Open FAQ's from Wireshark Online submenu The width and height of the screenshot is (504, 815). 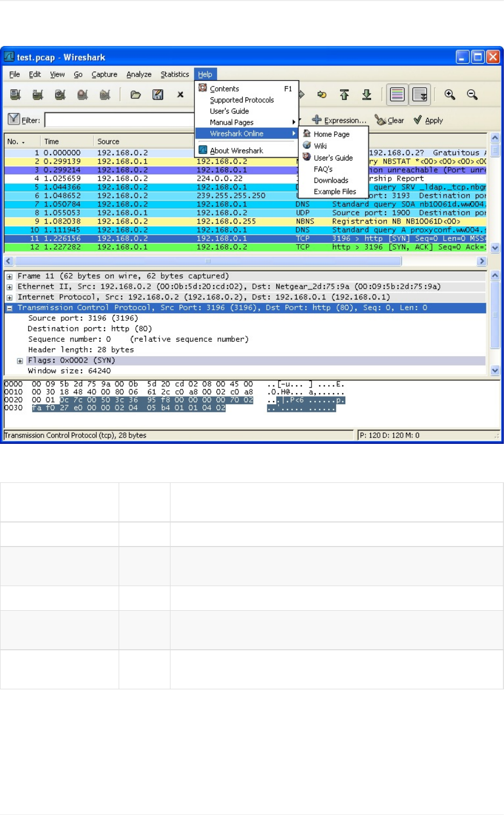point(334,169)
